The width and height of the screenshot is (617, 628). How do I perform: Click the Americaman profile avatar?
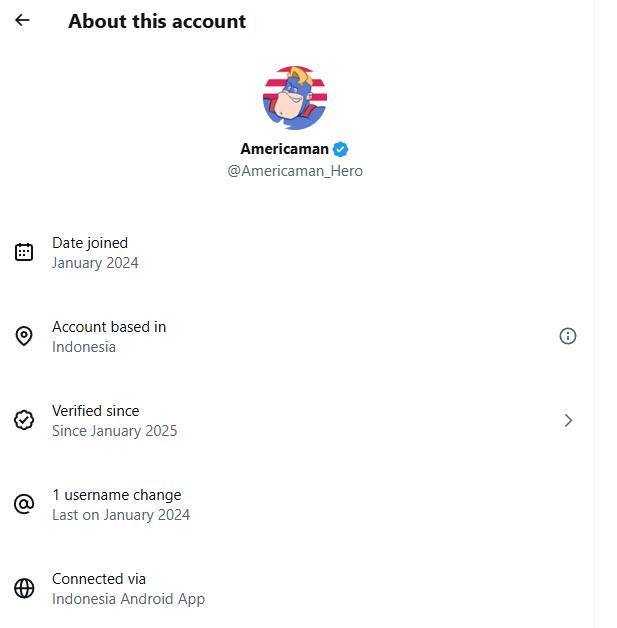295,98
